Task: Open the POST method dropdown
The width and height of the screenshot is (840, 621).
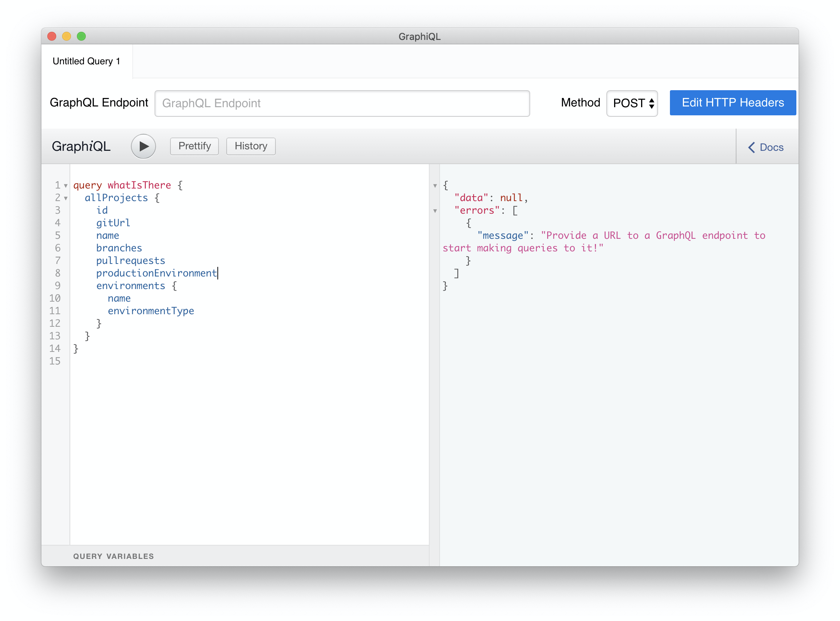Action: tap(632, 103)
